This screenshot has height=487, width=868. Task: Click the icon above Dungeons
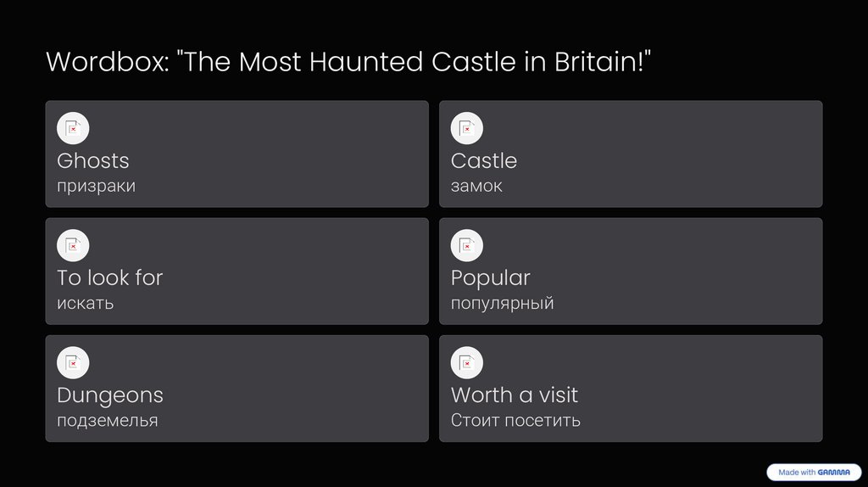[x=73, y=362]
